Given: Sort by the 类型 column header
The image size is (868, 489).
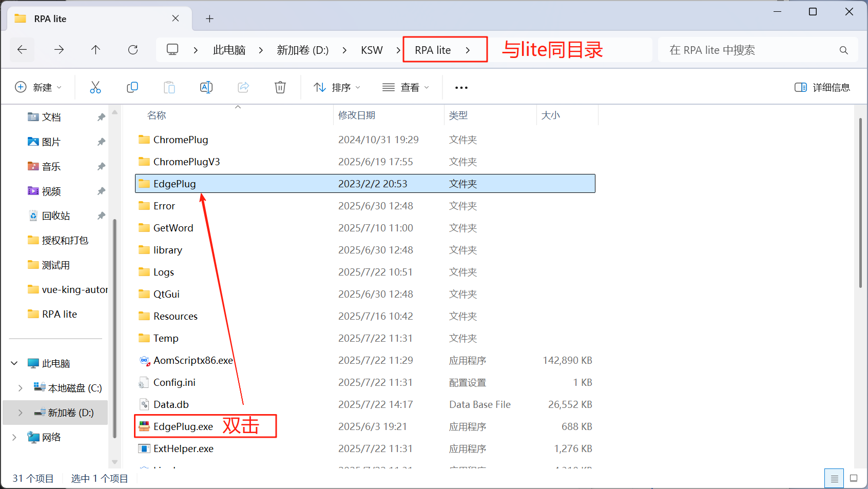Looking at the screenshot, I should (458, 115).
